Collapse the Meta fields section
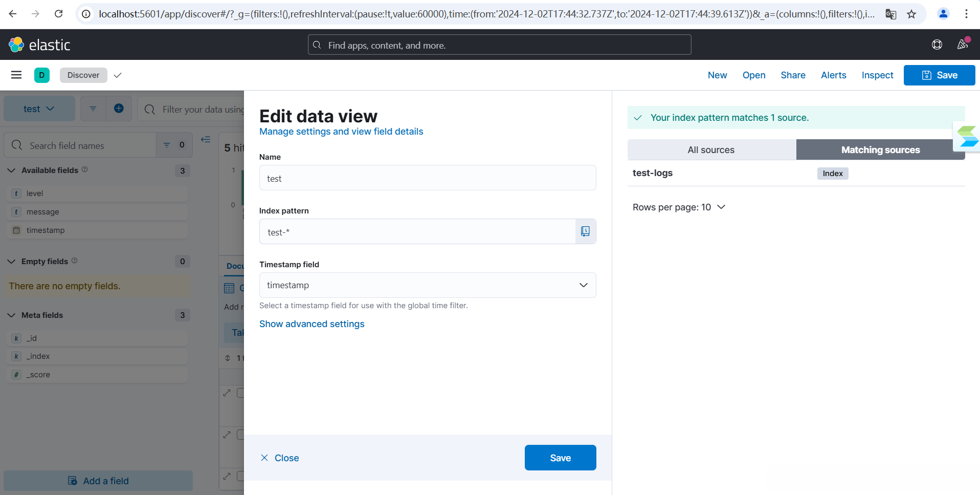The height and width of the screenshot is (495, 980). click(x=11, y=315)
